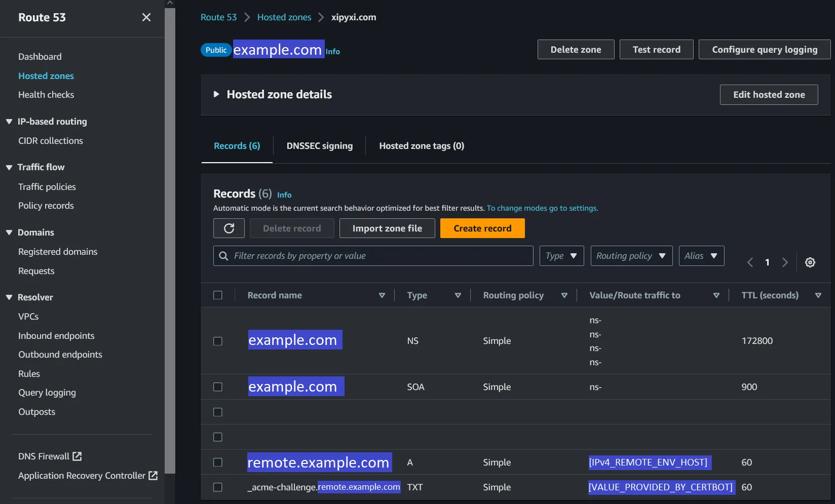
Task: Select all records checkbox in header
Action: tap(218, 295)
